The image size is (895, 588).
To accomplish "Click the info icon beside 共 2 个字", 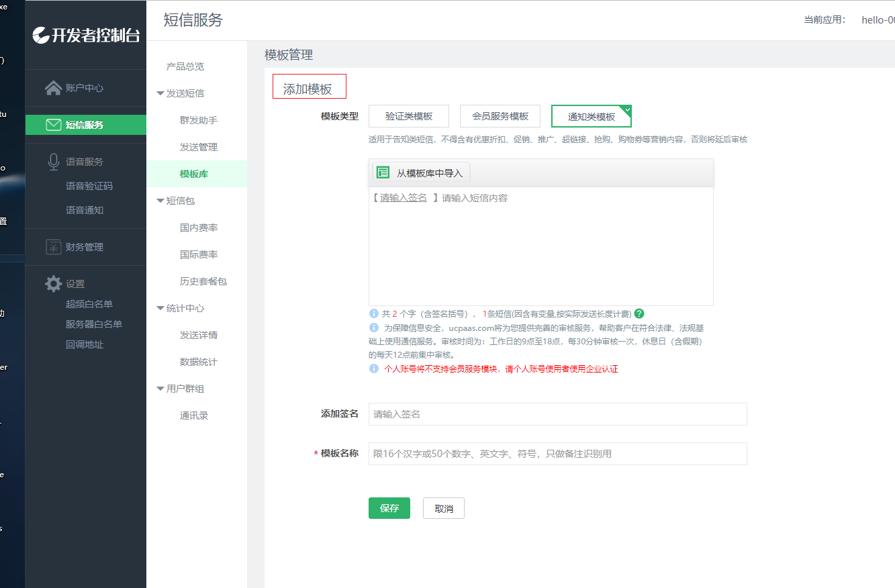I will [374, 313].
